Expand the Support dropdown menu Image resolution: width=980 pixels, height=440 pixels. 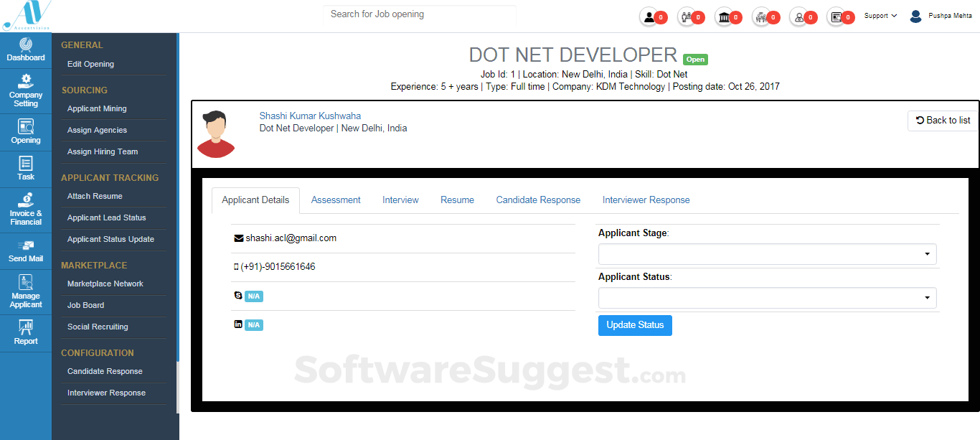[x=880, y=16]
